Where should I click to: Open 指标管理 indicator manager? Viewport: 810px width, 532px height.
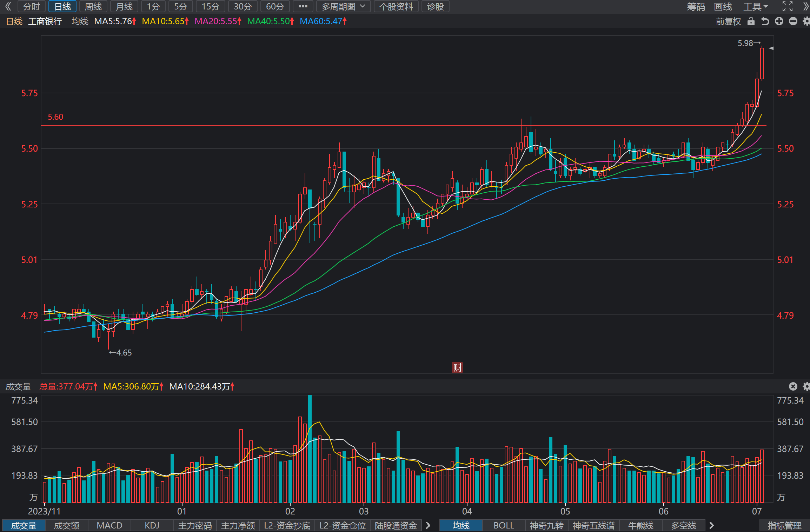click(x=784, y=525)
